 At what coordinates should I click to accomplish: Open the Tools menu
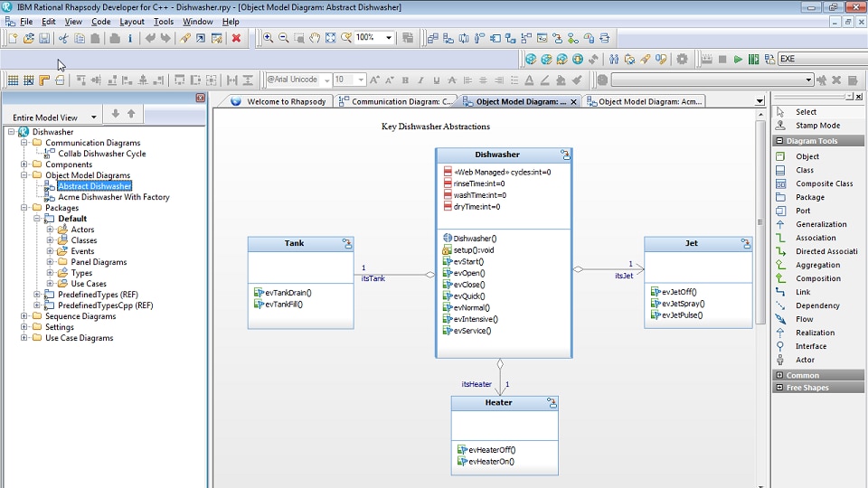(164, 22)
